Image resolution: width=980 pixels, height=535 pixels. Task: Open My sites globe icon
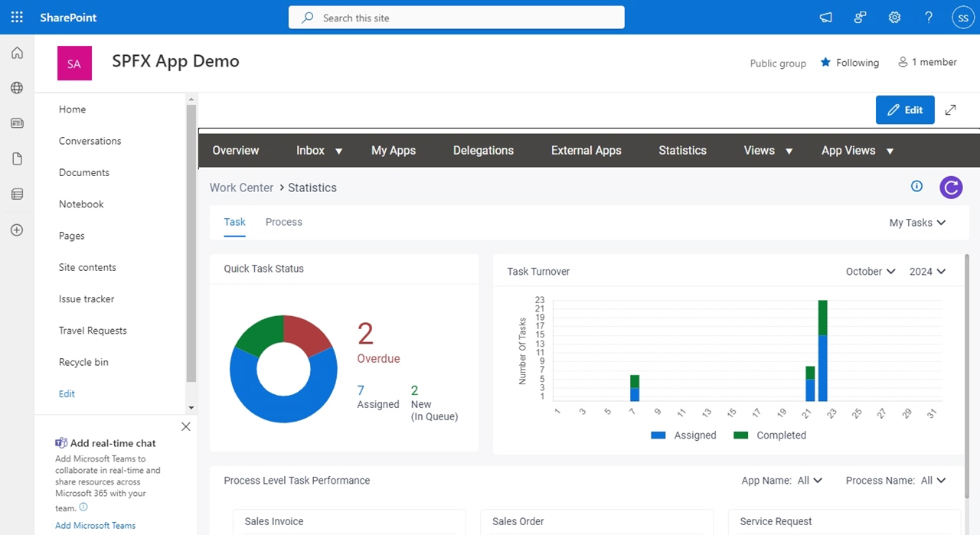point(17,88)
